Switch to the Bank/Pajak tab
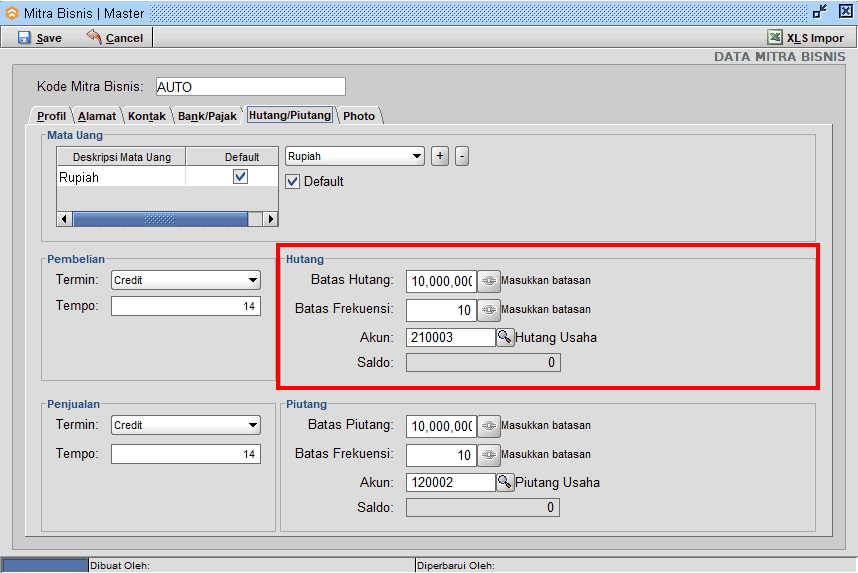The height and width of the screenshot is (573, 858). tap(207, 116)
